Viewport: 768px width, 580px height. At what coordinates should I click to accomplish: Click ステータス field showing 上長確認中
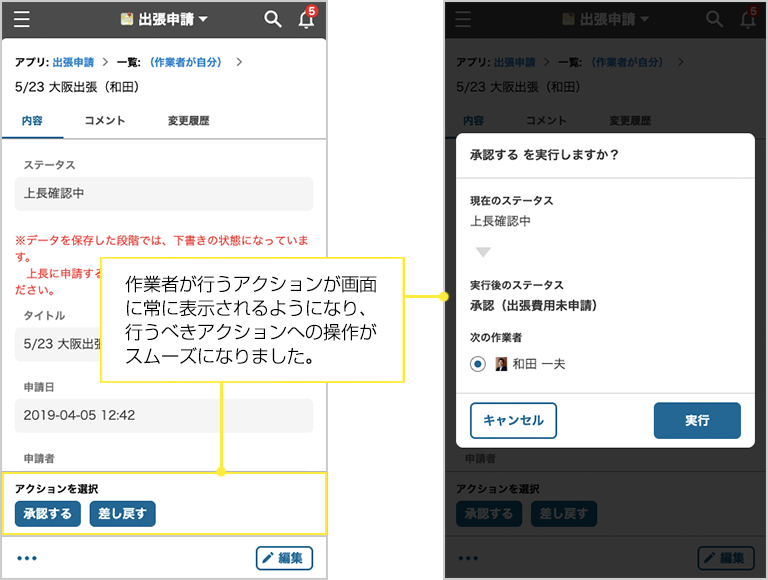pyautogui.click(x=164, y=193)
